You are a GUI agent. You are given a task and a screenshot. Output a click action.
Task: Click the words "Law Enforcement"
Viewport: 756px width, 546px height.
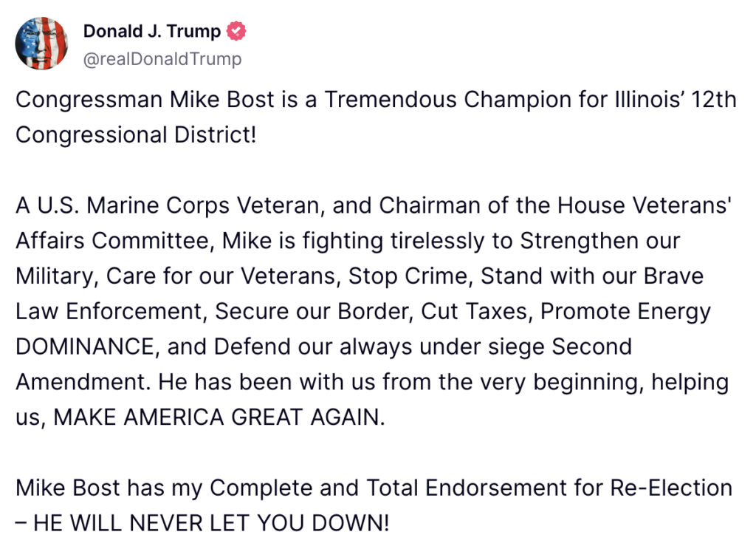(108, 312)
